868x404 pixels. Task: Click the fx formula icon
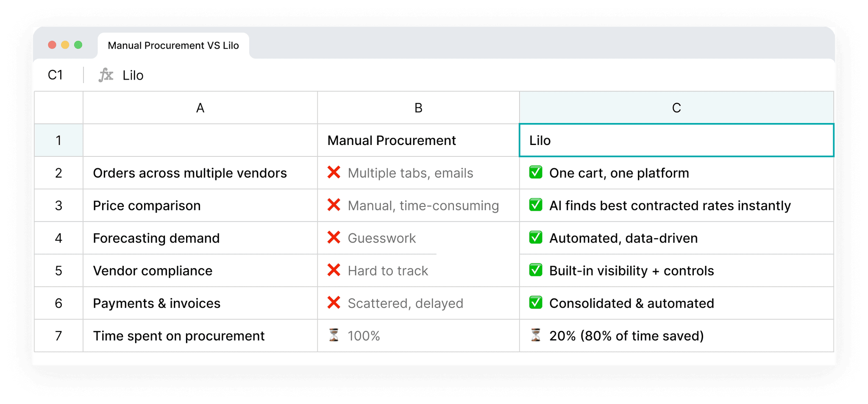[106, 75]
